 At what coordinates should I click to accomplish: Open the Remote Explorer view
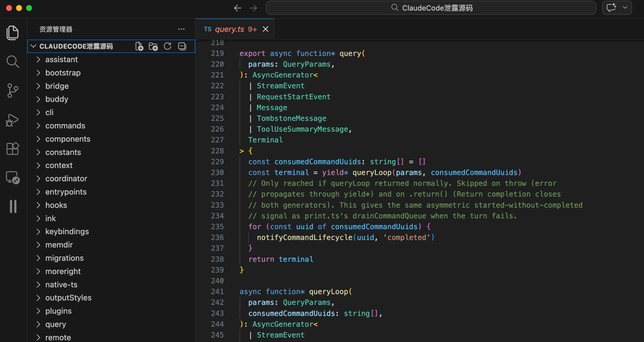click(13, 178)
